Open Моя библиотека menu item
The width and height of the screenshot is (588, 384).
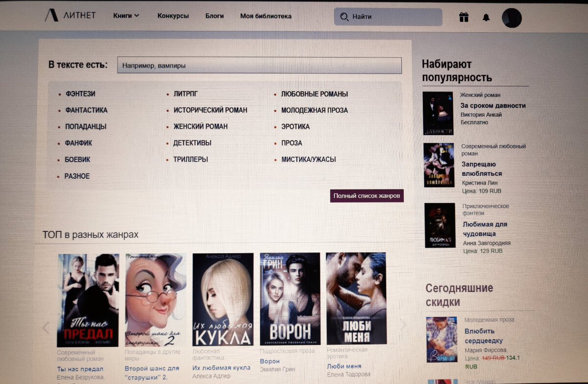(266, 16)
